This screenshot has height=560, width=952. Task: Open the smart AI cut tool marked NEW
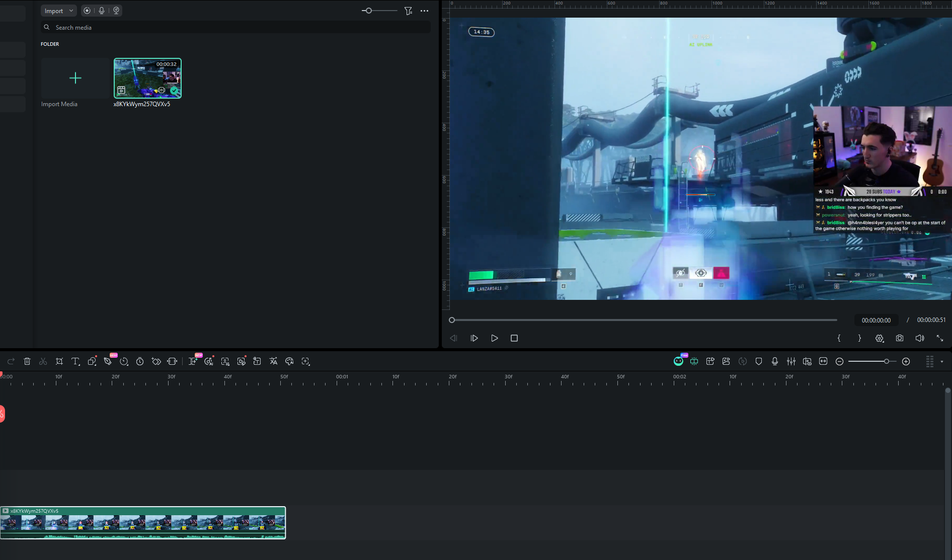pyautogui.click(x=193, y=361)
